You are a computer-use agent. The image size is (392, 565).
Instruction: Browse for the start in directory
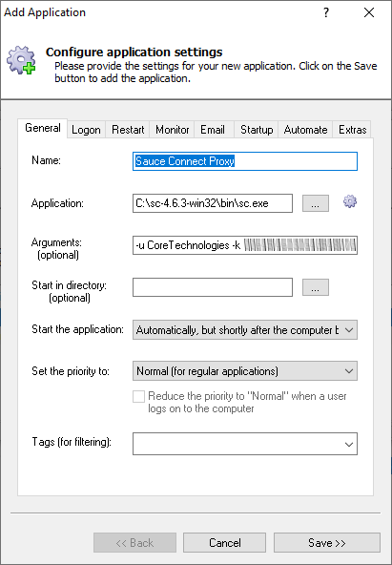(316, 287)
